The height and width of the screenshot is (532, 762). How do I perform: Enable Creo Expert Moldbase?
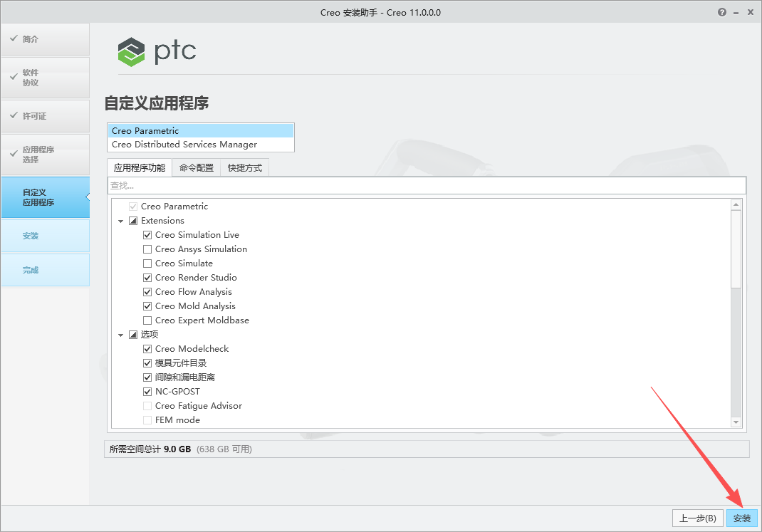coord(147,320)
